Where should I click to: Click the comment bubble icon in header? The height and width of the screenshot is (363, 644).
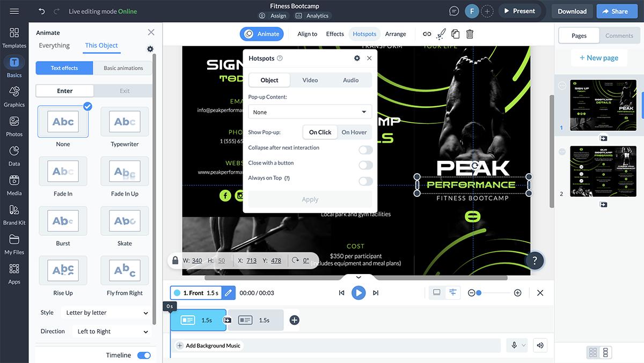point(454,11)
